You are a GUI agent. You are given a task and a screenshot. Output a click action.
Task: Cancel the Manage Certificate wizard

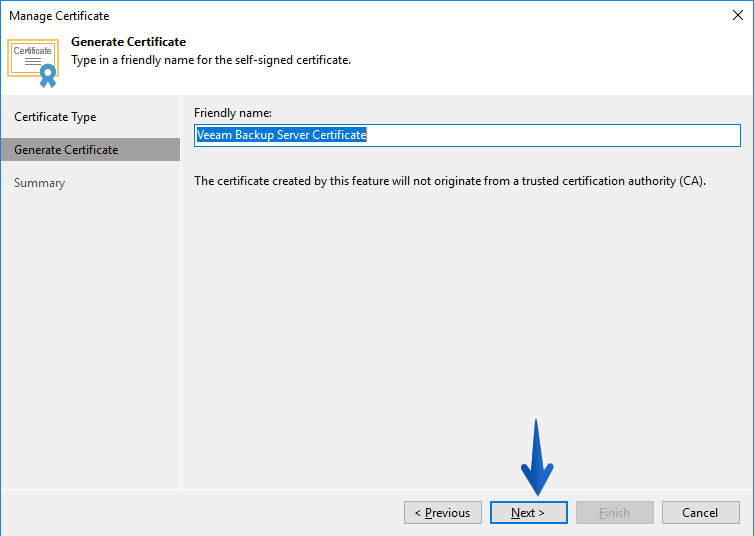coord(701,512)
